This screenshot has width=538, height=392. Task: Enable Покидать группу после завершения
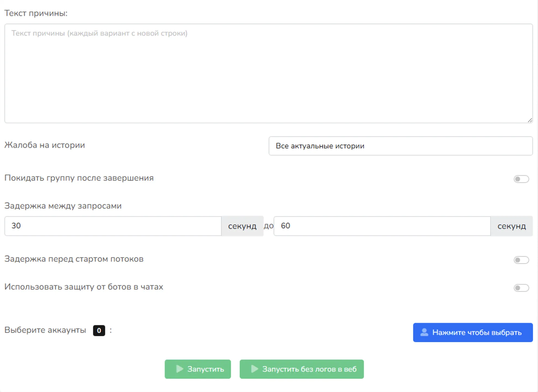[x=521, y=179]
